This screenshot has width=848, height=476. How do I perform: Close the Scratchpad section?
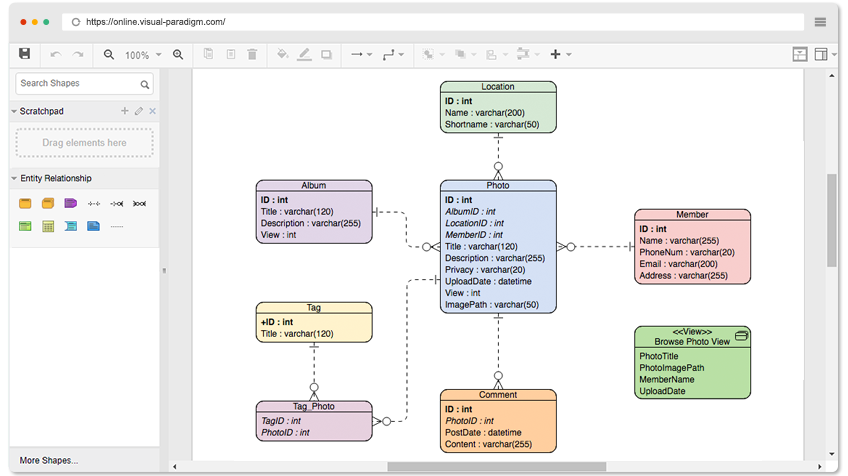pyautogui.click(x=153, y=111)
